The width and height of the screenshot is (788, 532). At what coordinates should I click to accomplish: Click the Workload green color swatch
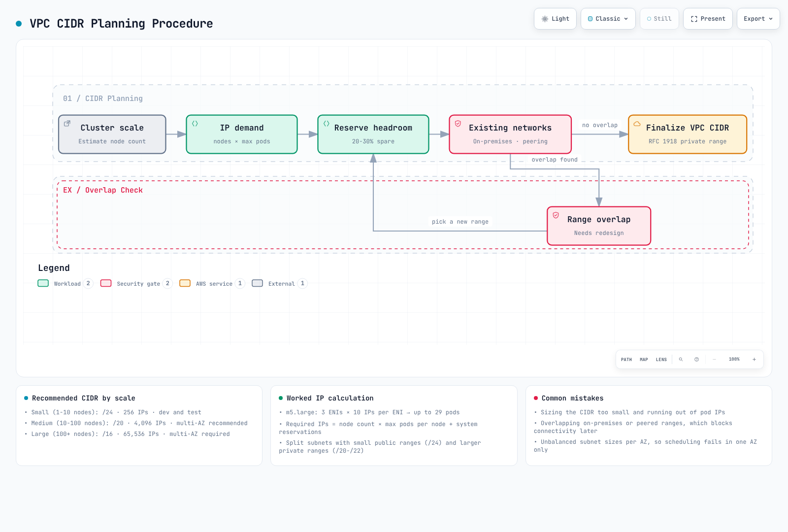[x=43, y=283]
